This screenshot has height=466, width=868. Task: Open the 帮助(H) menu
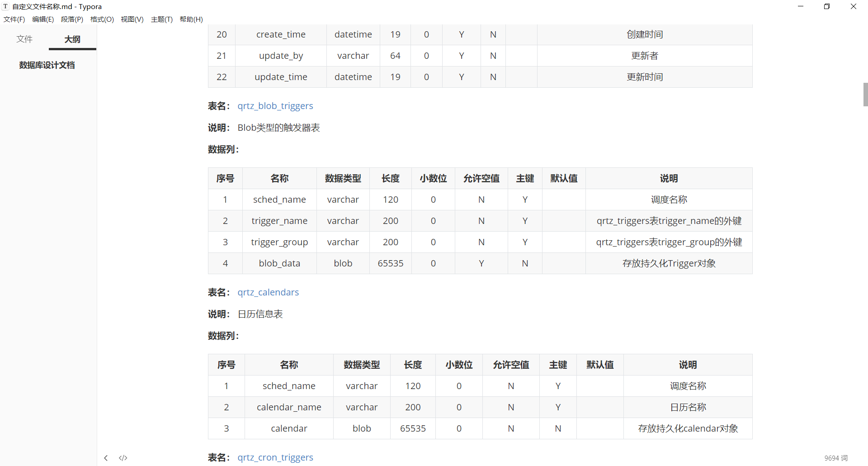[191, 19]
